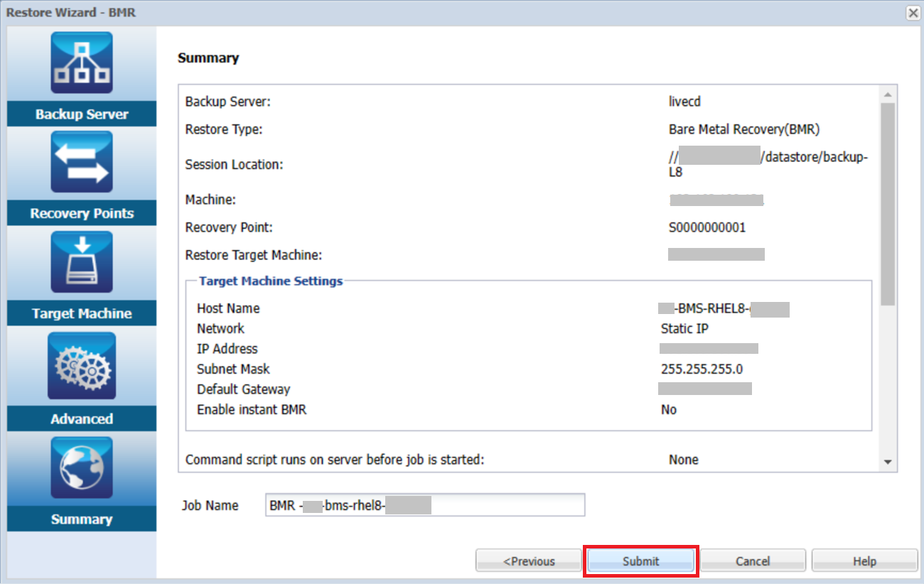The width and height of the screenshot is (924, 584).
Task: Jump to the Advanced step label
Action: pos(82,419)
